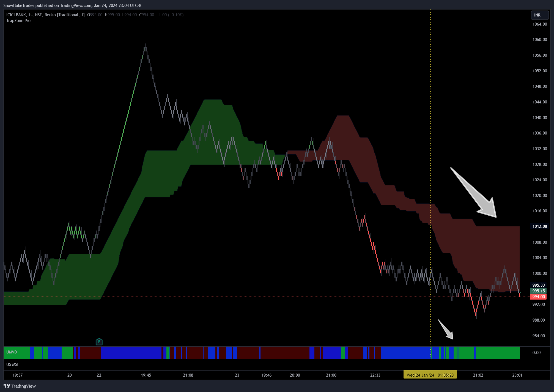Image resolution: width=554 pixels, height=392 pixels.
Task: Click the 1000.00 price axis label
Action: [x=540, y=273]
